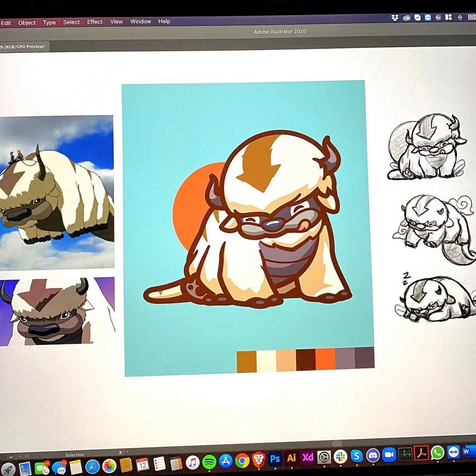
Task: Click the last artboard button in status bar
Action: pos(27,456)
